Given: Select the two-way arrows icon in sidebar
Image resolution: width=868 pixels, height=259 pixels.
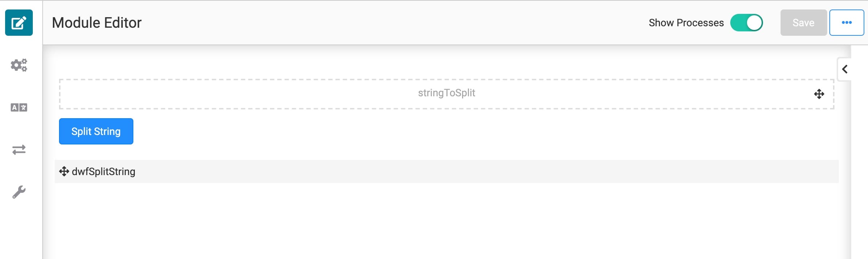Looking at the screenshot, I should [19, 150].
